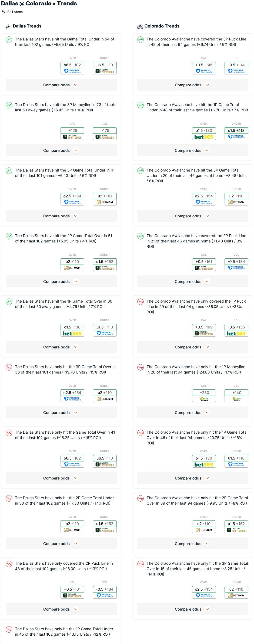Click the location pin icon beside Ball Arena

tap(4, 12)
